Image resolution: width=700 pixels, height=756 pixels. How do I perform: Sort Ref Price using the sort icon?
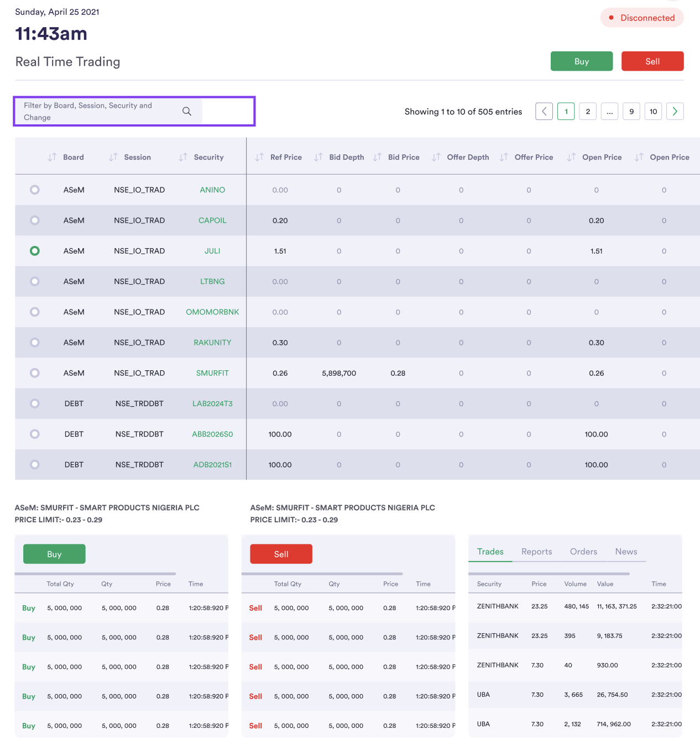coord(259,157)
